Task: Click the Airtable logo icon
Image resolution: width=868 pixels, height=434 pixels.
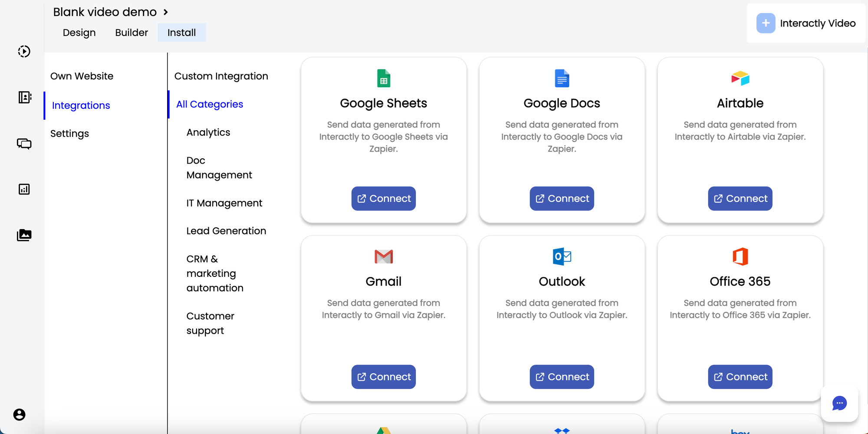Action: pos(740,79)
